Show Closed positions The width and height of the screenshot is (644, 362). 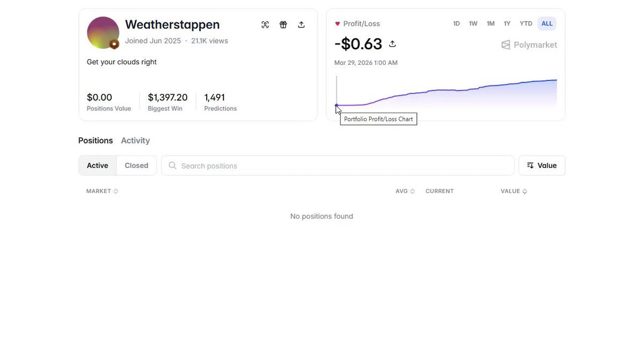tap(136, 166)
